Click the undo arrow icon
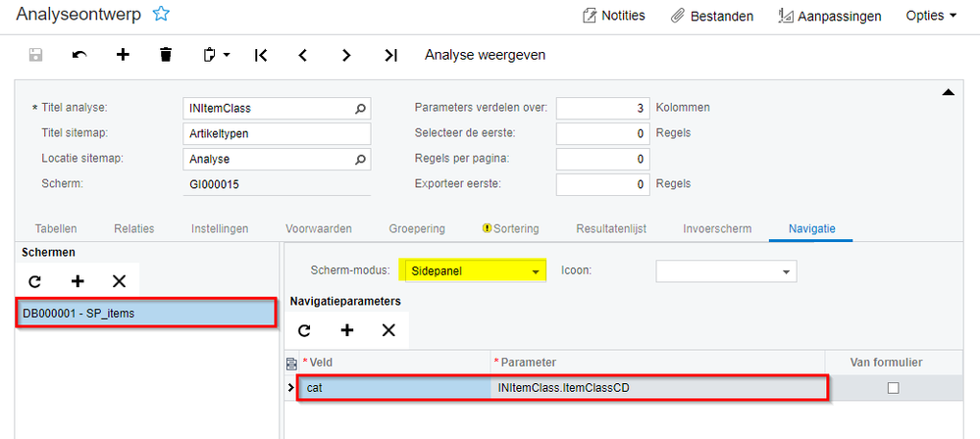 (x=79, y=55)
